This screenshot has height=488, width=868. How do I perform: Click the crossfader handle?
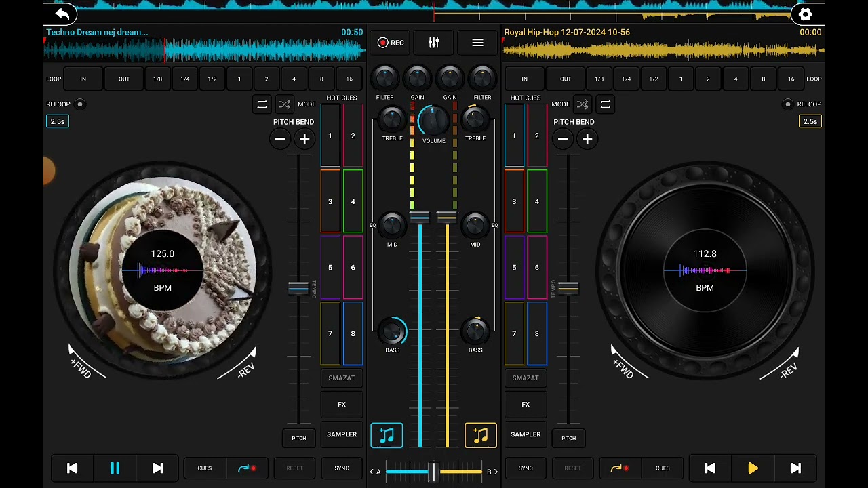click(433, 472)
